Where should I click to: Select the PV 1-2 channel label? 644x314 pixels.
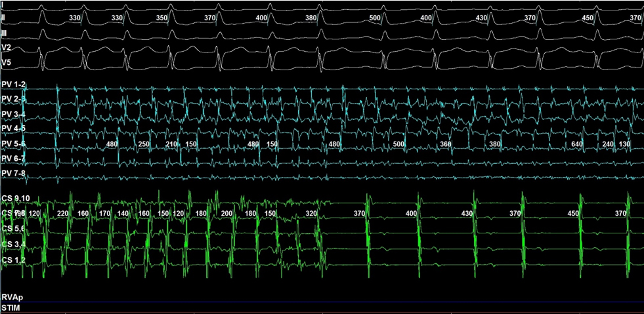coord(13,85)
